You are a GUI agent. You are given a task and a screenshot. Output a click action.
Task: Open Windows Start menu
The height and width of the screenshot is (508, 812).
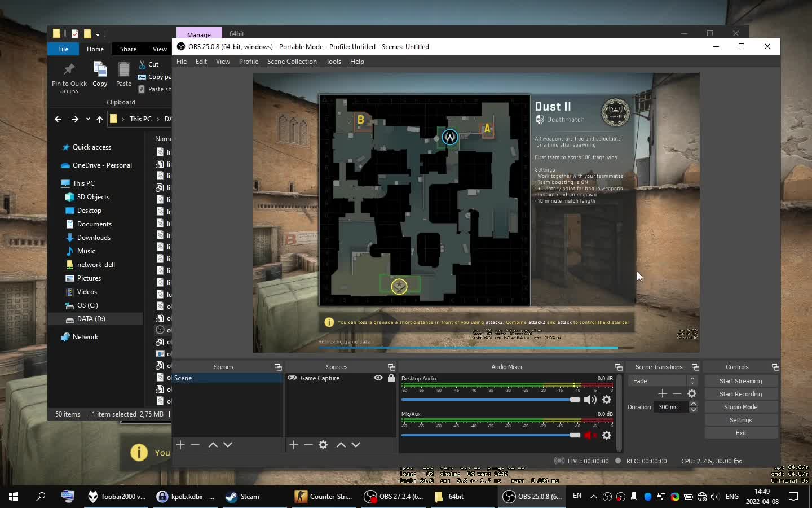point(14,497)
